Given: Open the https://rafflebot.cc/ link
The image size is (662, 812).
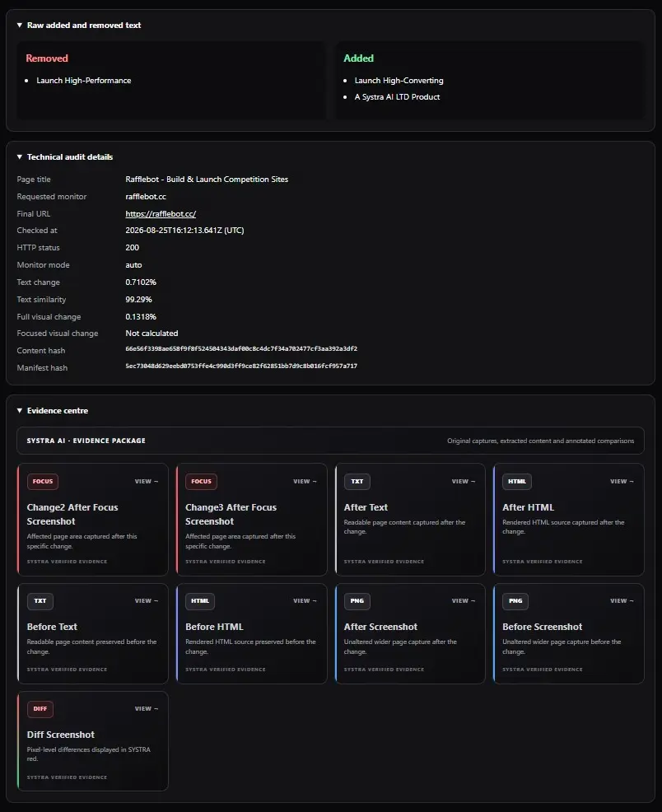Looking at the screenshot, I should tap(161, 214).
